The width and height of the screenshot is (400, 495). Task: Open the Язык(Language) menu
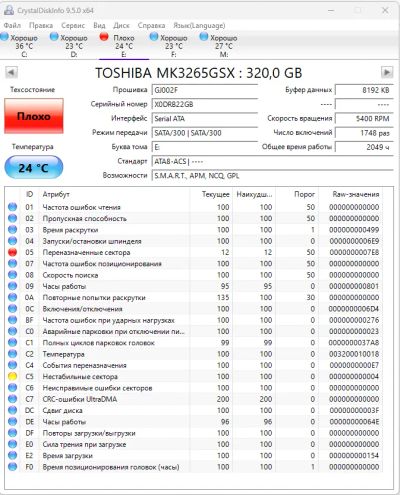coord(199,25)
